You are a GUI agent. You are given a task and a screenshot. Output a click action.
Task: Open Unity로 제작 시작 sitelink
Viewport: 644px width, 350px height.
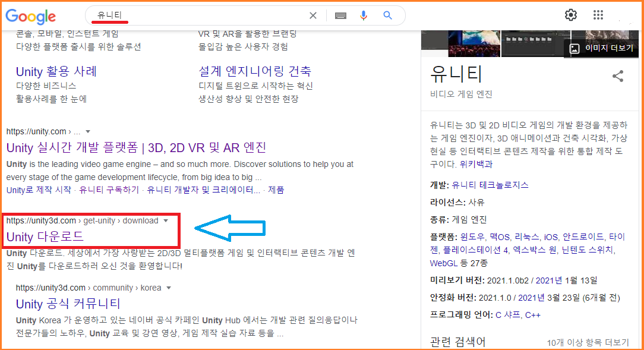coord(39,190)
